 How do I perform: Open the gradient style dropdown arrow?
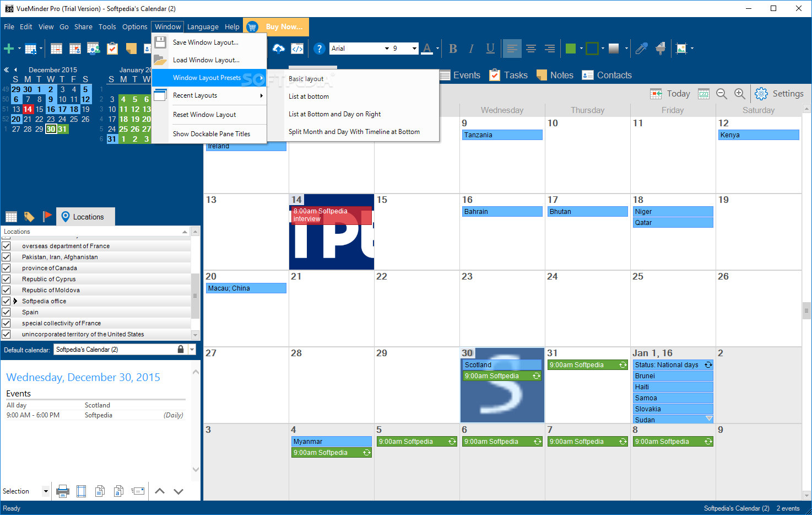(x=626, y=49)
